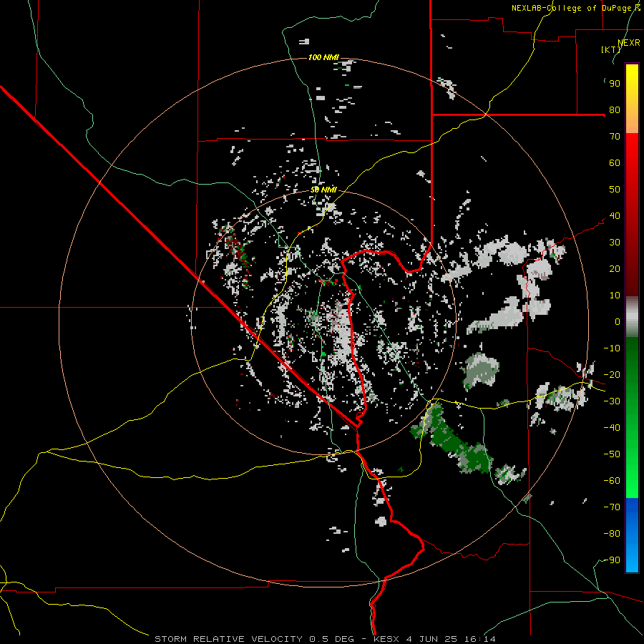This screenshot has width=644, height=644.
Task: Click the 80 value on velocity legend
Action: pyautogui.click(x=615, y=110)
